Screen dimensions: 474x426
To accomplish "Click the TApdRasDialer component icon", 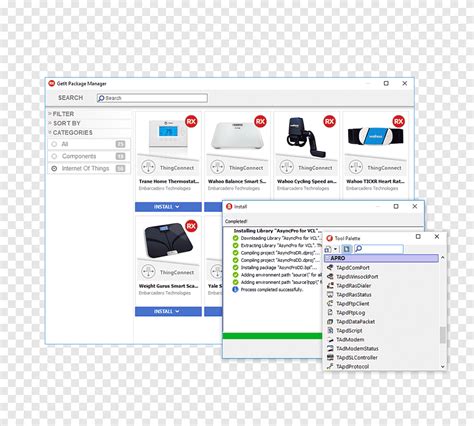I will 330,286.
